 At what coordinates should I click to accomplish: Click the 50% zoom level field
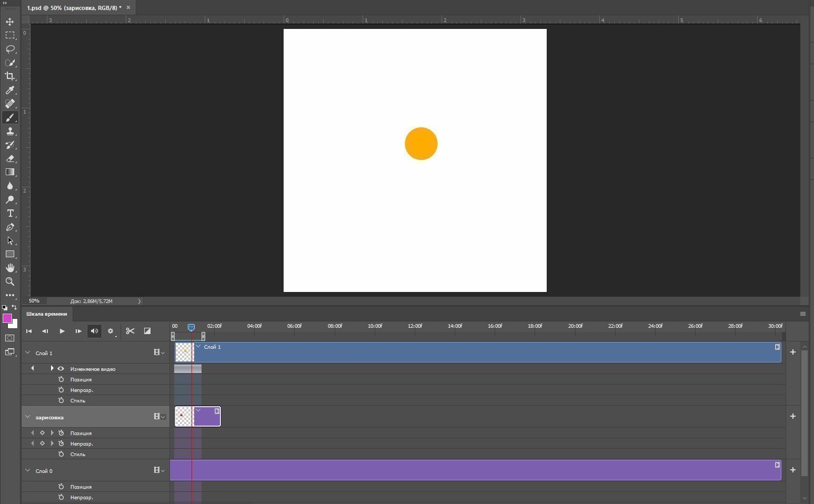35,301
